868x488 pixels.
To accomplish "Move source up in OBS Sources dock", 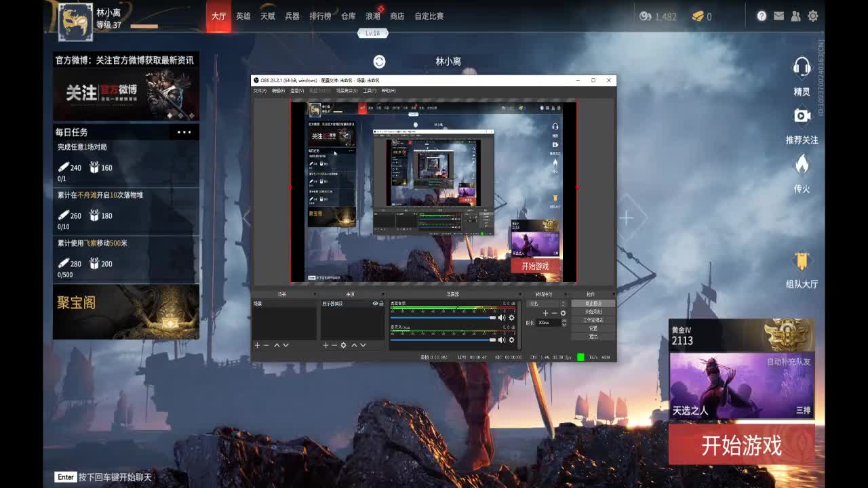I will pyautogui.click(x=354, y=345).
